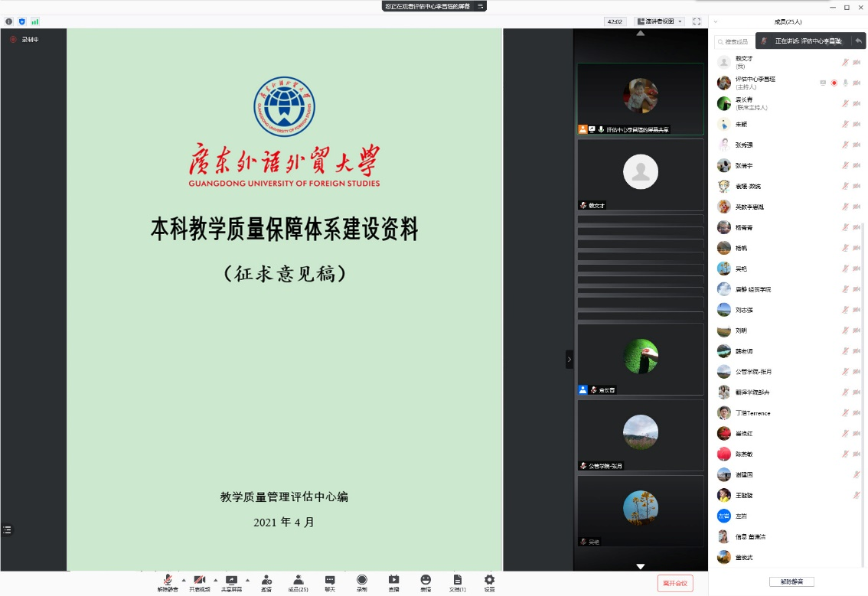Unmute microphone with 解除静音 button
Screen dimensions: 868x596
pos(168,581)
